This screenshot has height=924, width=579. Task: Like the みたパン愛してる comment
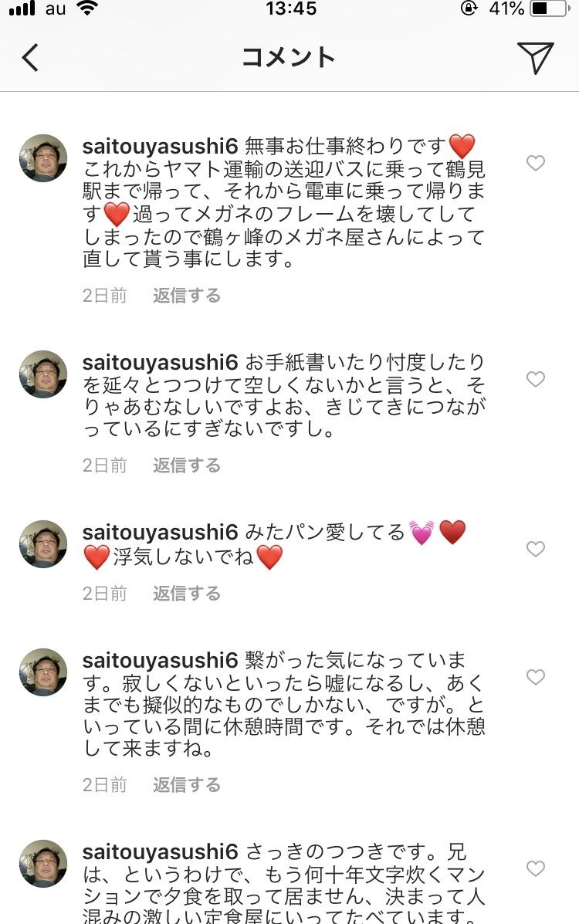pyautogui.click(x=535, y=549)
